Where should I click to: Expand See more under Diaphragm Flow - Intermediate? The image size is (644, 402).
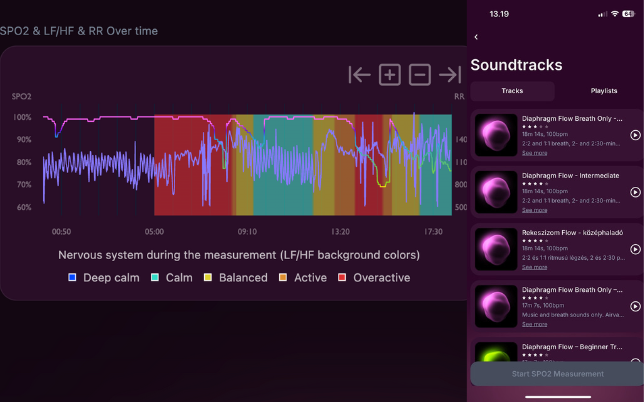pyautogui.click(x=534, y=210)
